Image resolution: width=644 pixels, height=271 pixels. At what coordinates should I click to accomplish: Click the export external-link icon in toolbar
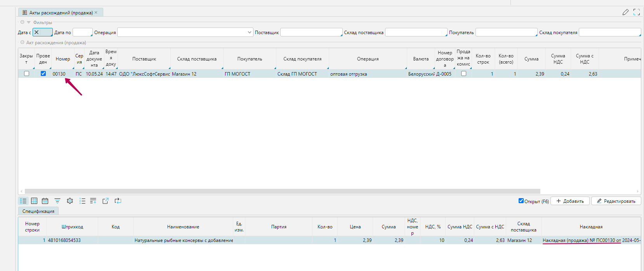click(105, 201)
